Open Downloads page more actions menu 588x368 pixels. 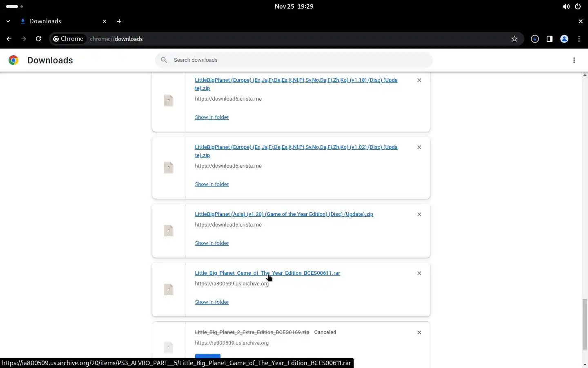574,60
